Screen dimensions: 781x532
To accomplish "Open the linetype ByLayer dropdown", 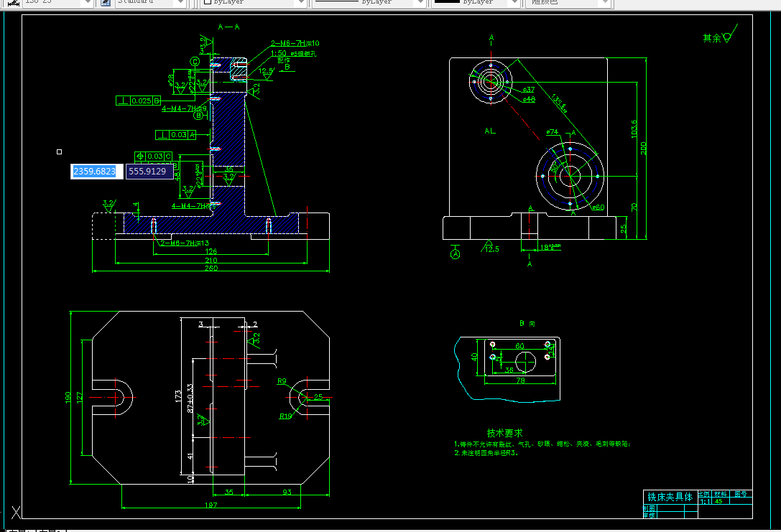I will [420, 2].
